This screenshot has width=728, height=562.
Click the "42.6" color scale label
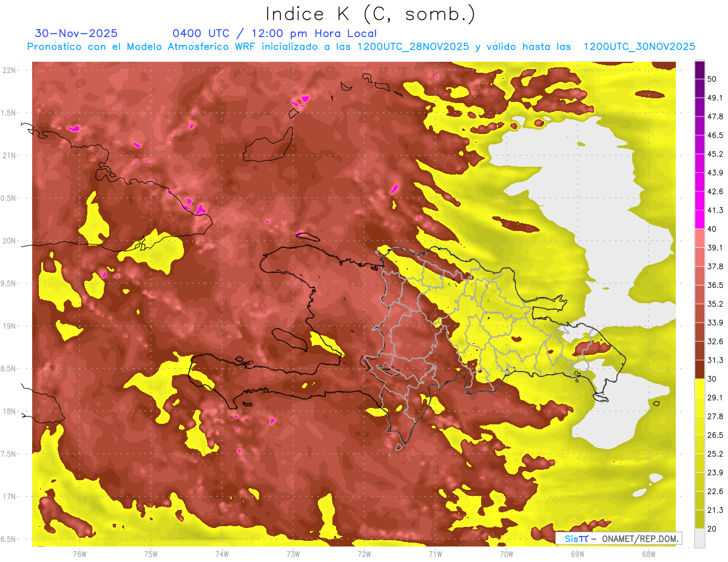[715, 192]
